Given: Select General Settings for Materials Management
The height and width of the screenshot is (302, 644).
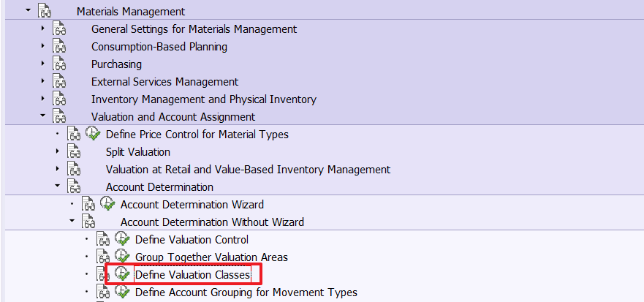Looking at the screenshot, I should (x=194, y=29).
